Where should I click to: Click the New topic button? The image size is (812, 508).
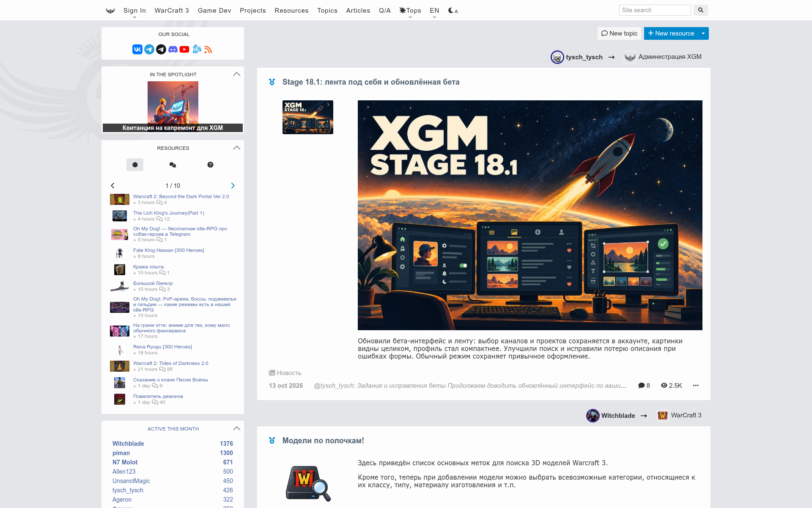(619, 33)
